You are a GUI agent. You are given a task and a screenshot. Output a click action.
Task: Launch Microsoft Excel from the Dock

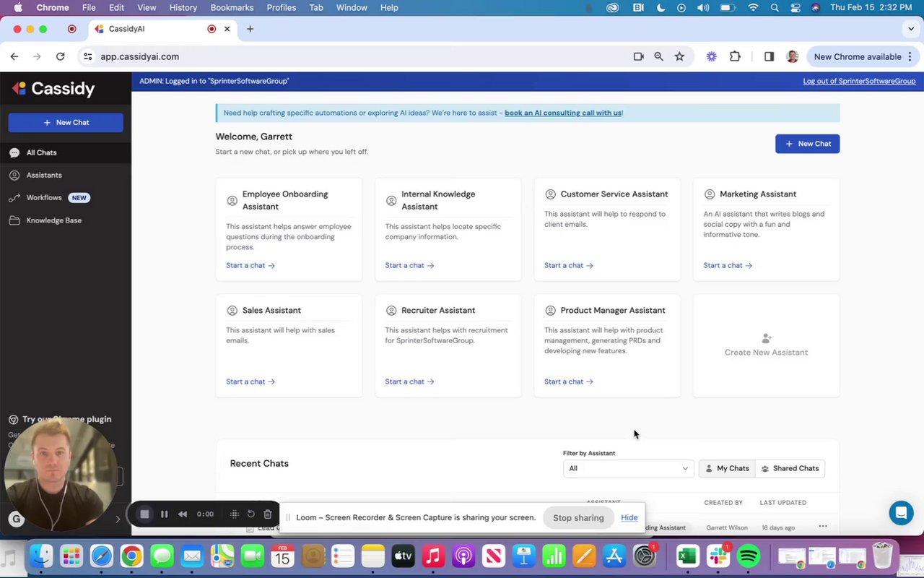(687, 556)
